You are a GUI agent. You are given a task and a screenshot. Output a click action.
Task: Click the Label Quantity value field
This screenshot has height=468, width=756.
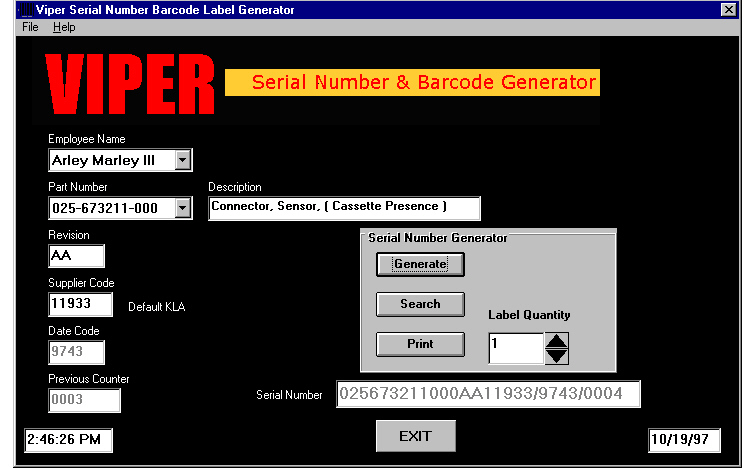coord(516,348)
